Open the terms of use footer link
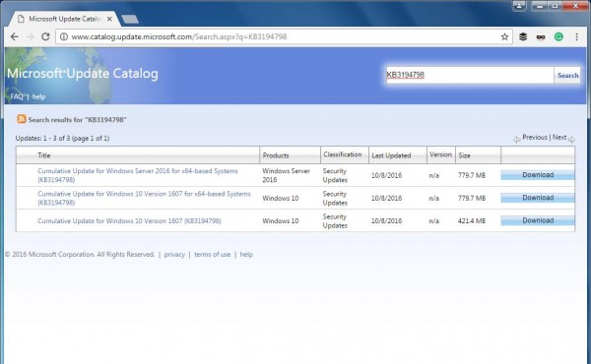The width and height of the screenshot is (591, 364). click(212, 255)
